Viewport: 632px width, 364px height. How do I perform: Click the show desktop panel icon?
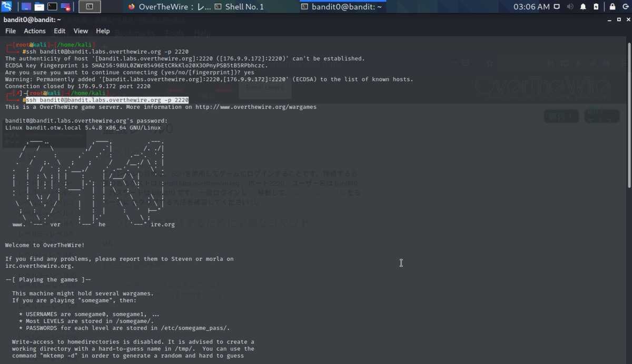(26, 7)
